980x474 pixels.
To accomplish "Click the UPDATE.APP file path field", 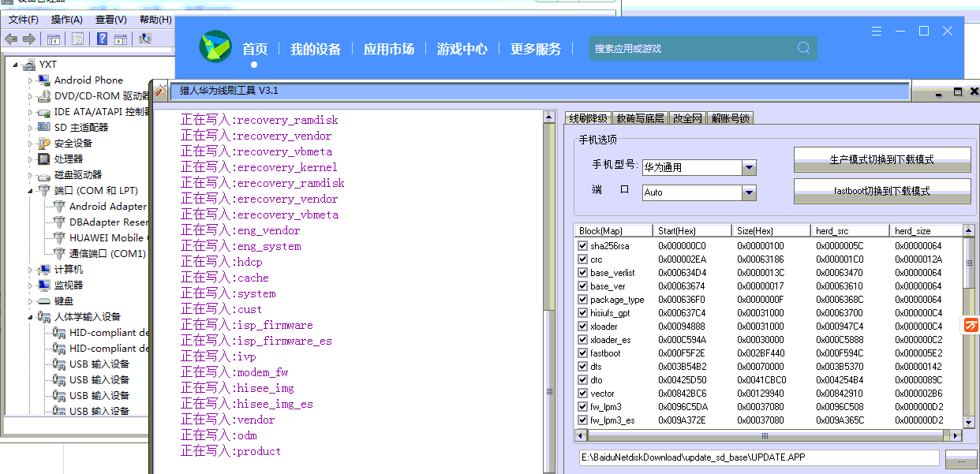I will tap(758, 457).
